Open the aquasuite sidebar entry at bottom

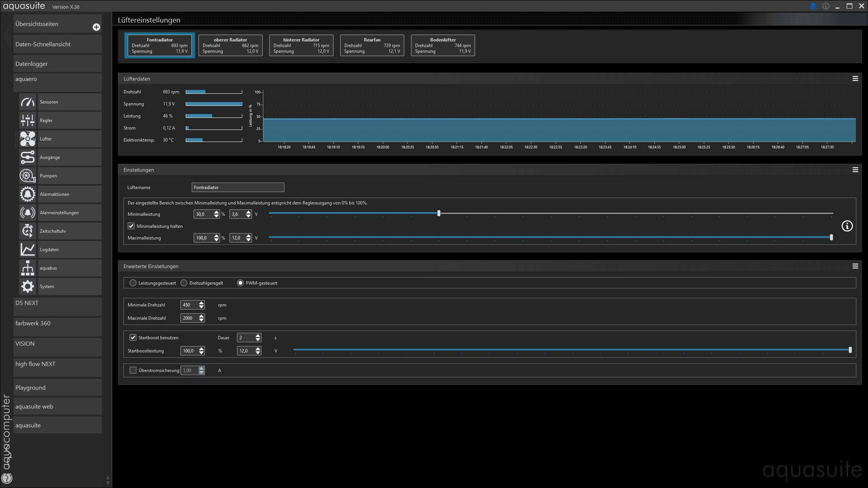pos(57,425)
